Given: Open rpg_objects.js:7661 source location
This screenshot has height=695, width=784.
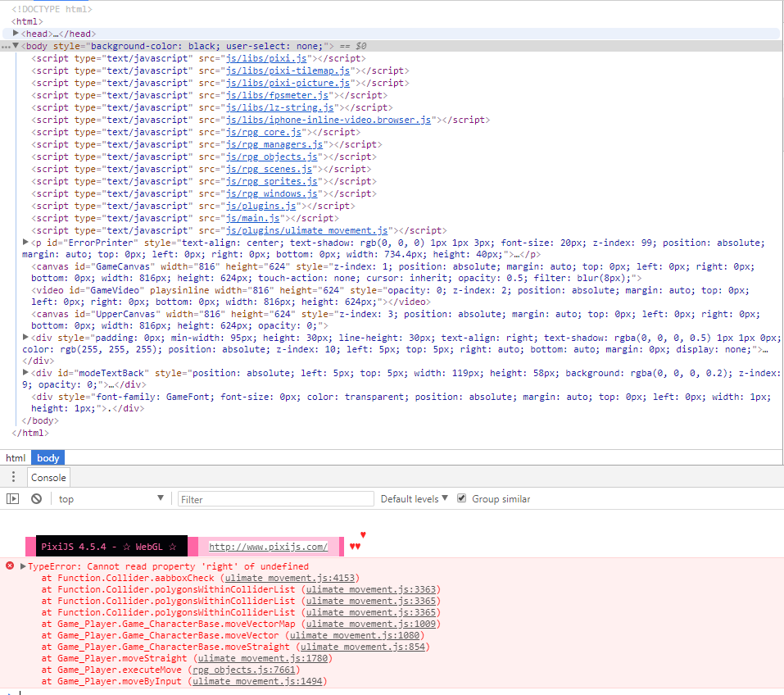Looking at the screenshot, I should pos(244,670).
